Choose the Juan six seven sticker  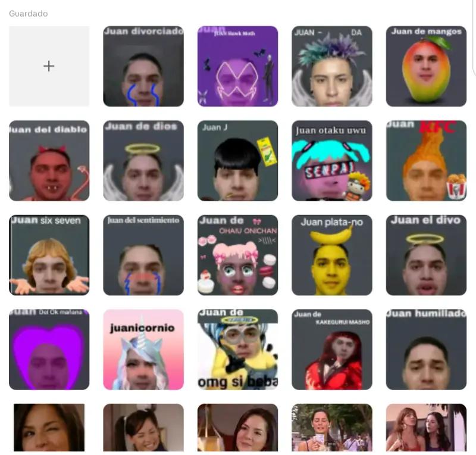49,255
